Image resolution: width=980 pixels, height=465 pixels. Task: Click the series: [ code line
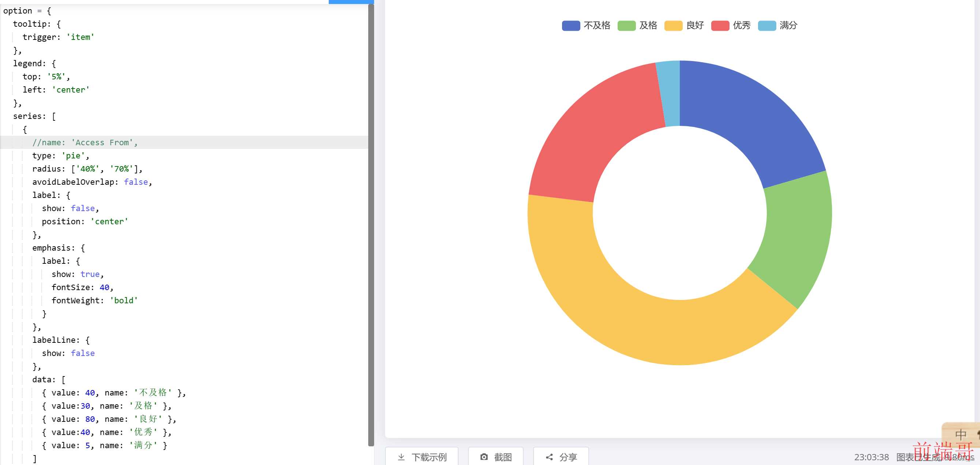coord(34,116)
